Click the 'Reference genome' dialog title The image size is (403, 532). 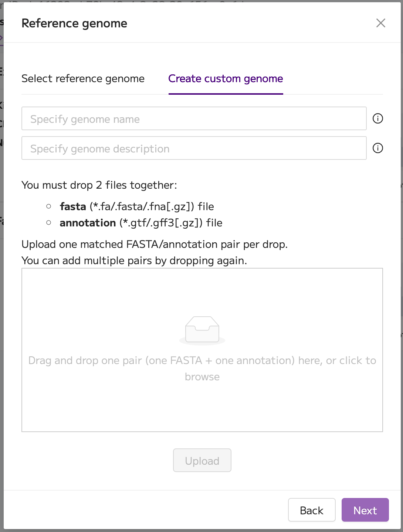(x=74, y=23)
